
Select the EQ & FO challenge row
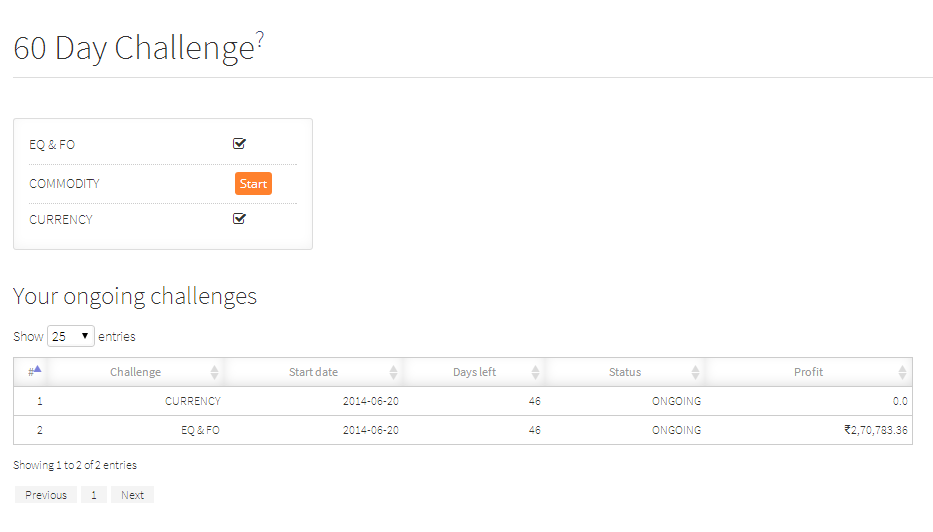pos(463,430)
